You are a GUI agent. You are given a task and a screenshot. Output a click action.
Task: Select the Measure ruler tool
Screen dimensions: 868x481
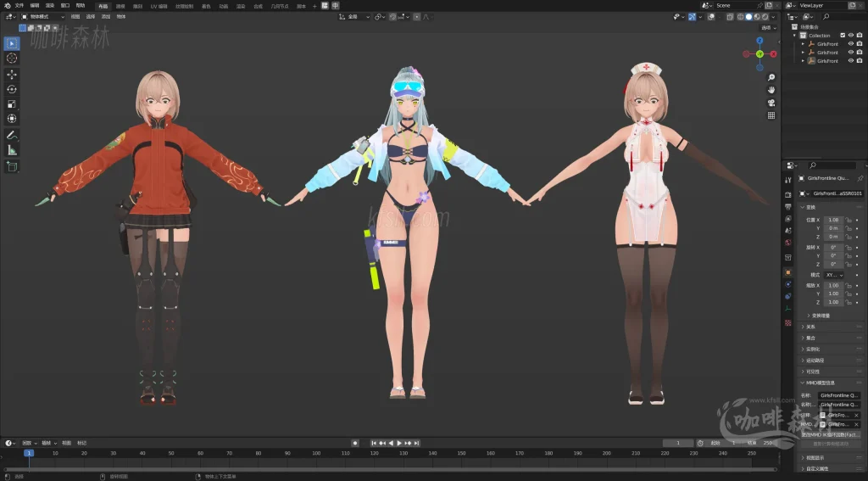click(12, 150)
